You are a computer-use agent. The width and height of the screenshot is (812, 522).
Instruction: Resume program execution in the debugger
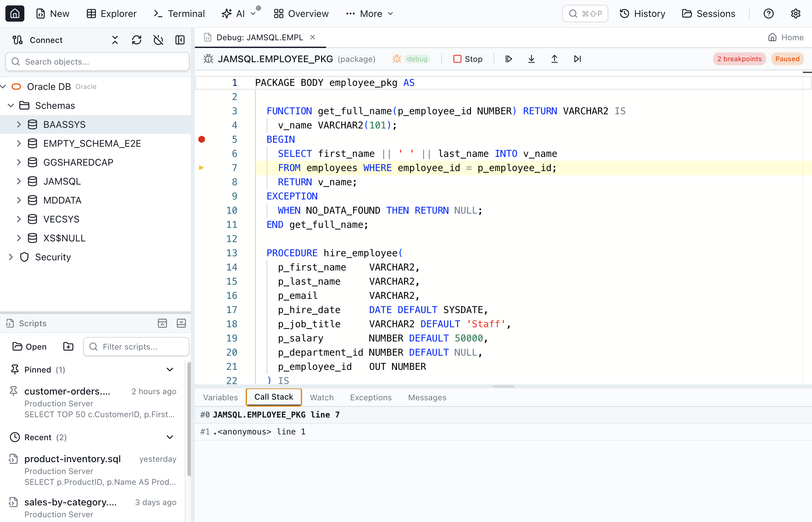coord(509,58)
